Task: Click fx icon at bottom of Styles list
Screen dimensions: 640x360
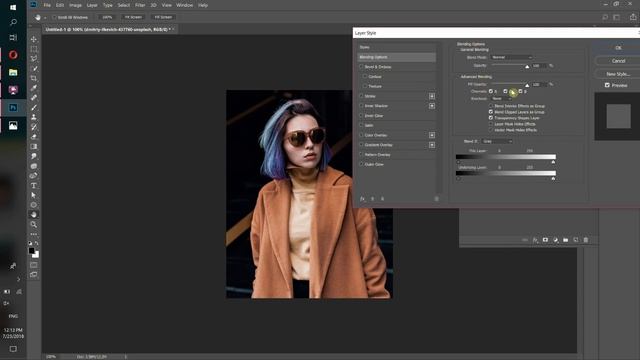Action: point(362,199)
